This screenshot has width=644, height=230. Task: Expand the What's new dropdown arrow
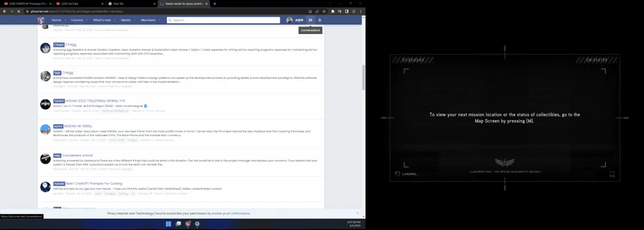pos(114,20)
